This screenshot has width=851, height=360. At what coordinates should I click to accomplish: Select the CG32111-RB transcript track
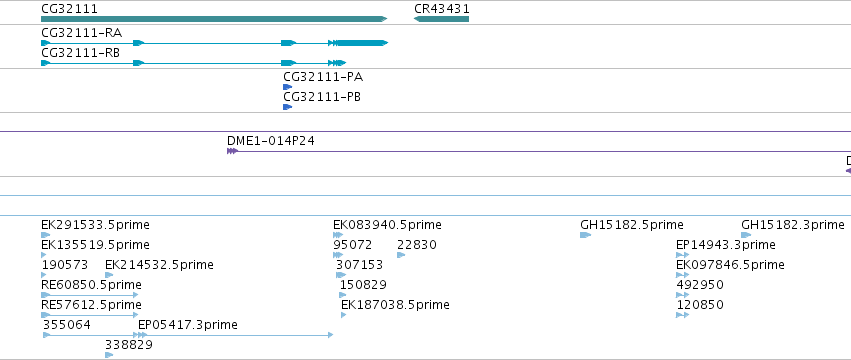[193, 63]
